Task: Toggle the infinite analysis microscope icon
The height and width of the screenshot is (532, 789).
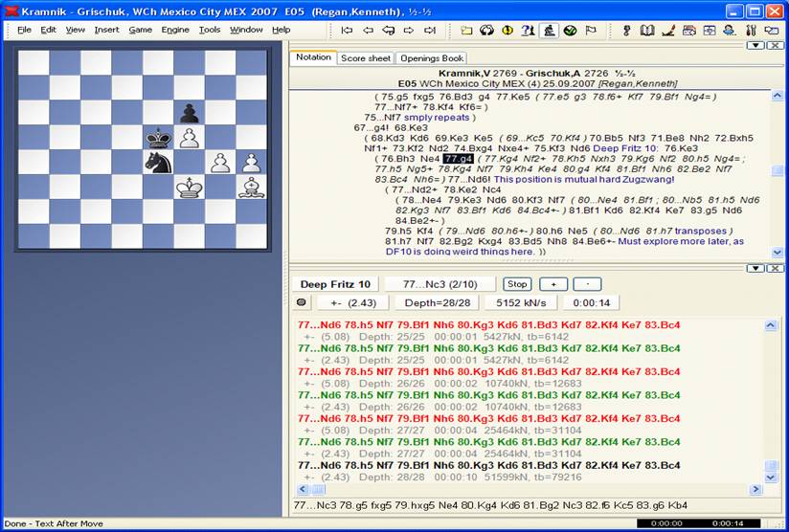Action: [x=550, y=31]
